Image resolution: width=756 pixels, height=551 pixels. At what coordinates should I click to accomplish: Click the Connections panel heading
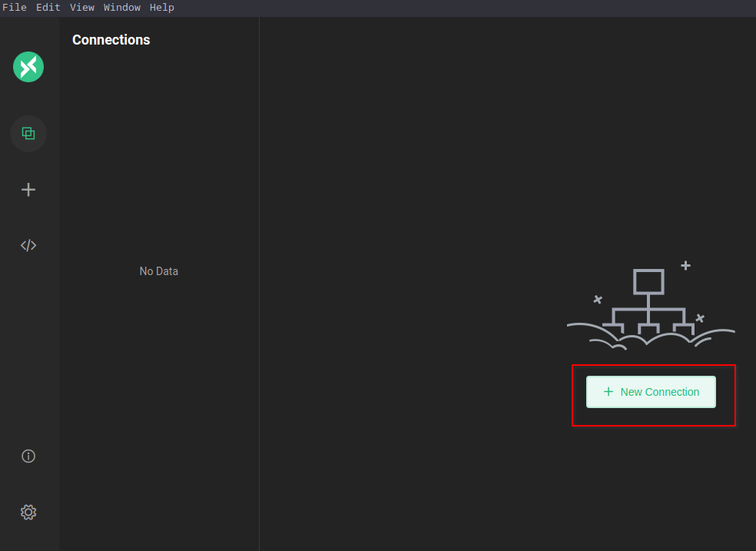(111, 40)
